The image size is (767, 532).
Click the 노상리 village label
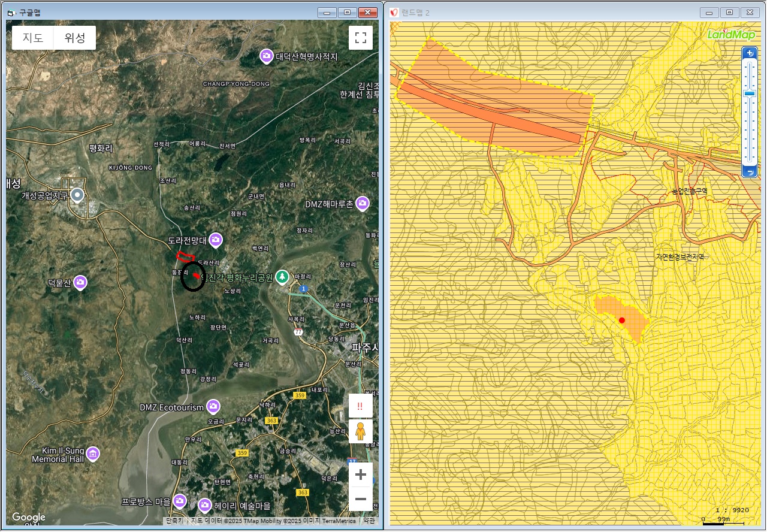click(x=232, y=291)
